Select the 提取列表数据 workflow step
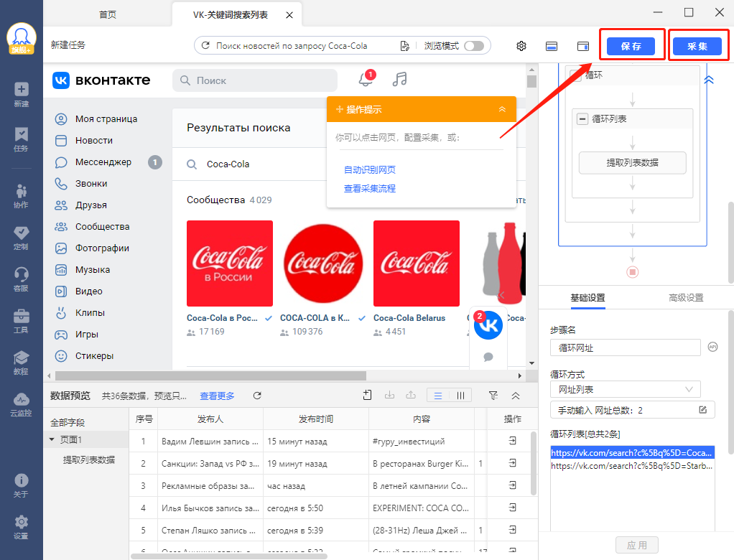Screen dimensions: 734x560 pos(633,163)
